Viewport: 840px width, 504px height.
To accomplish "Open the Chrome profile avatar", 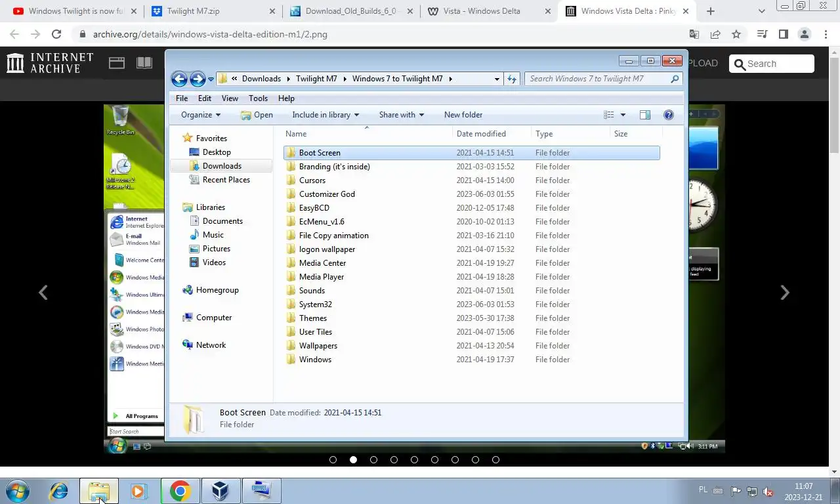I will pyautogui.click(x=804, y=34).
